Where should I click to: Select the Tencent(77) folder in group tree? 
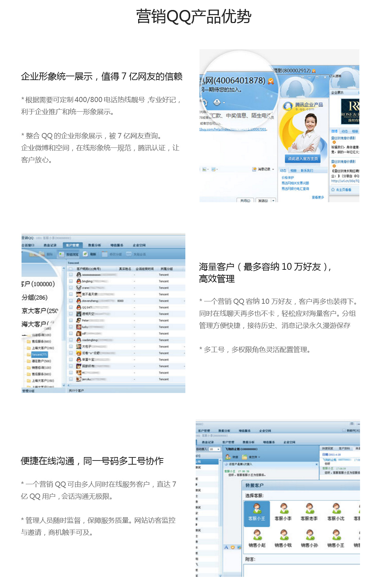pos(39,354)
